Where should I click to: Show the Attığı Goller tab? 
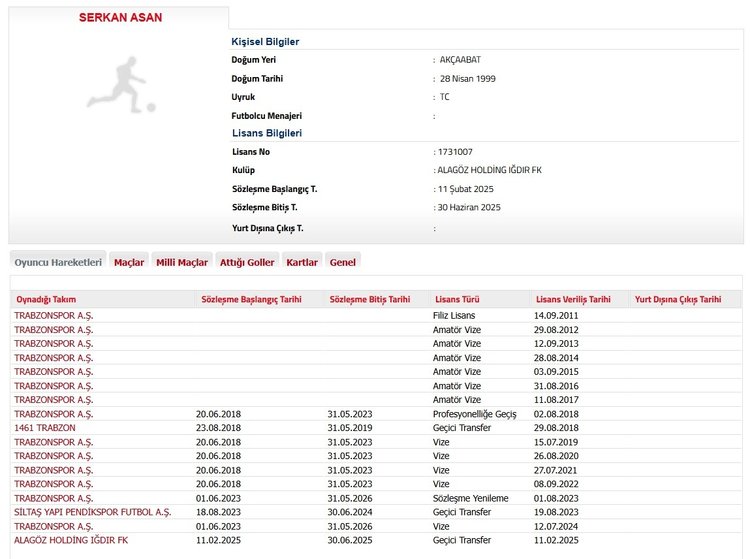pos(247,262)
